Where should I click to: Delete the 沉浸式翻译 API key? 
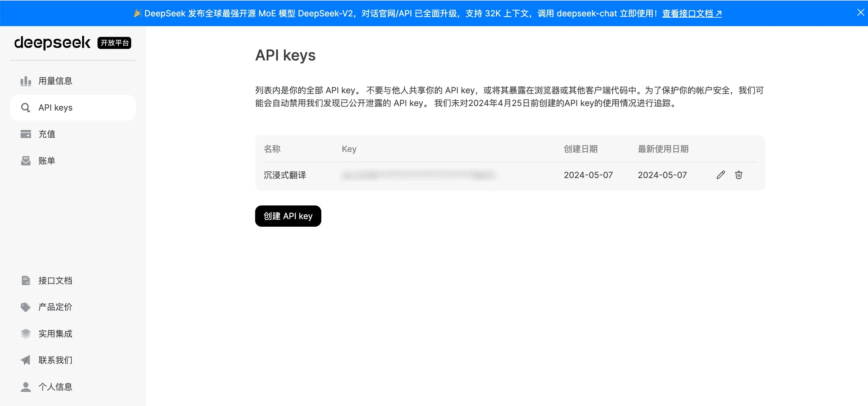pyautogui.click(x=739, y=175)
